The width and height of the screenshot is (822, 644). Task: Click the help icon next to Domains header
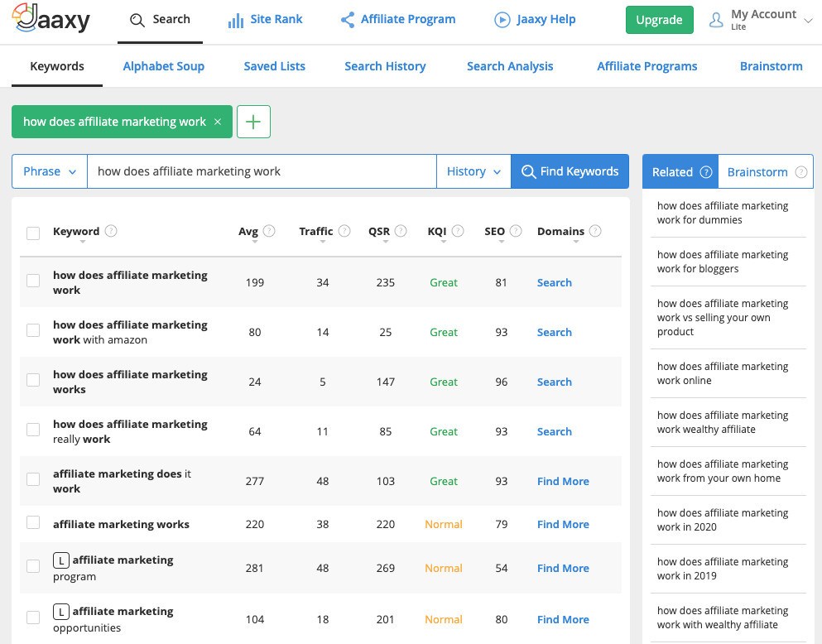click(595, 231)
